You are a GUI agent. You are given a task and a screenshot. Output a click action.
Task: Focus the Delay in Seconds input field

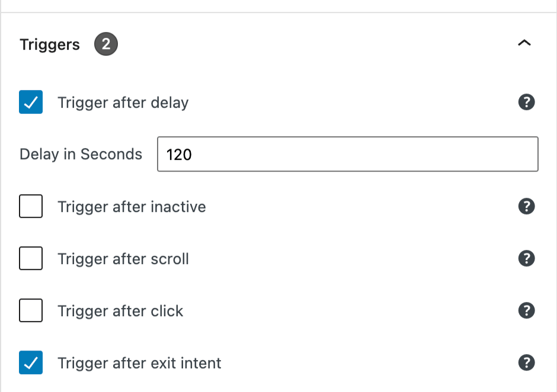[347, 155]
